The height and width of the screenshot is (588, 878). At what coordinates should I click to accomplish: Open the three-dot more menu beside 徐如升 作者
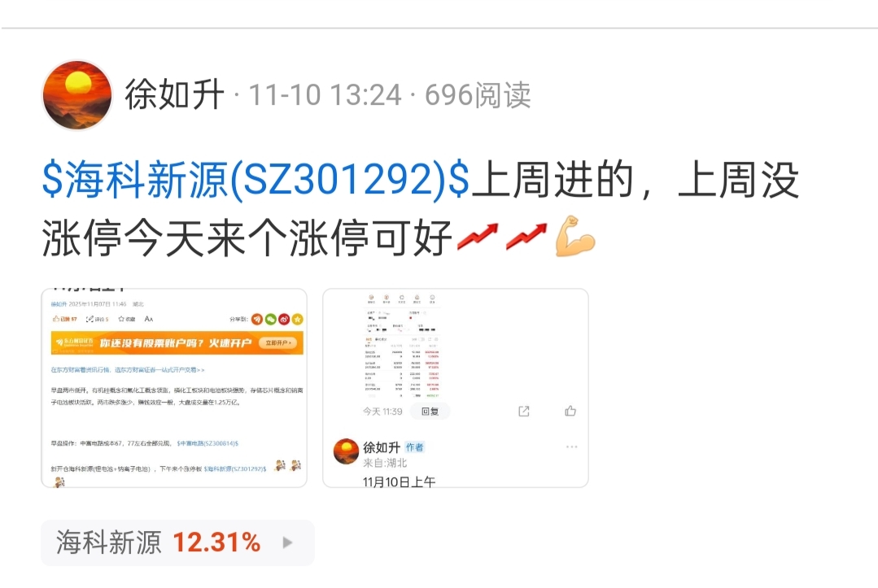tap(572, 447)
